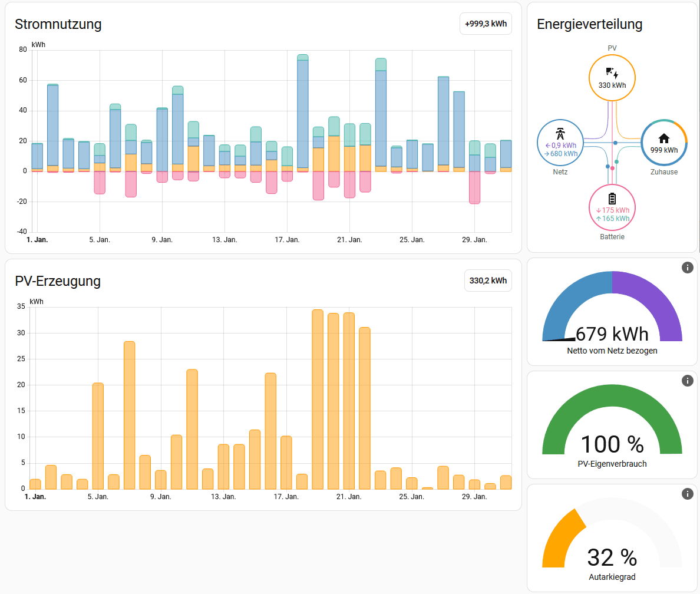
Task: Click the PV-Erzeugung card heading
Action: 58,281
